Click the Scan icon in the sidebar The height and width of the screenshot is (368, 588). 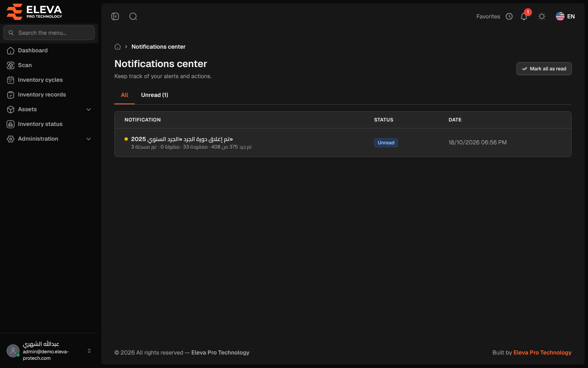tap(11, 65)
